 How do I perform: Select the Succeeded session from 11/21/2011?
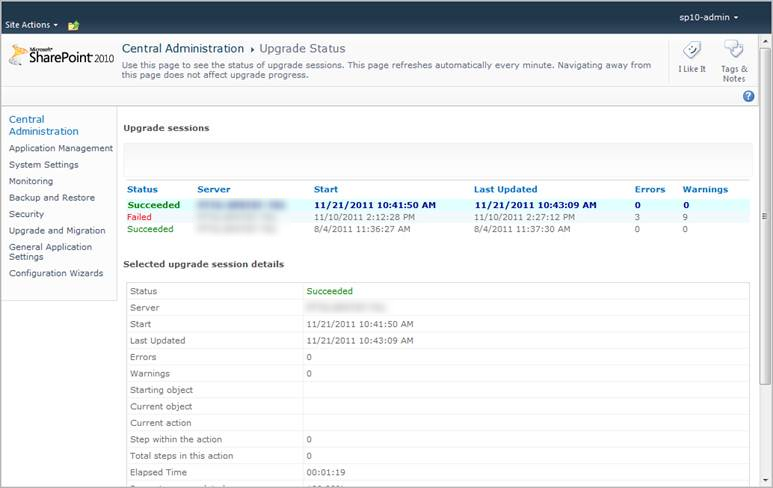(154, 205)
